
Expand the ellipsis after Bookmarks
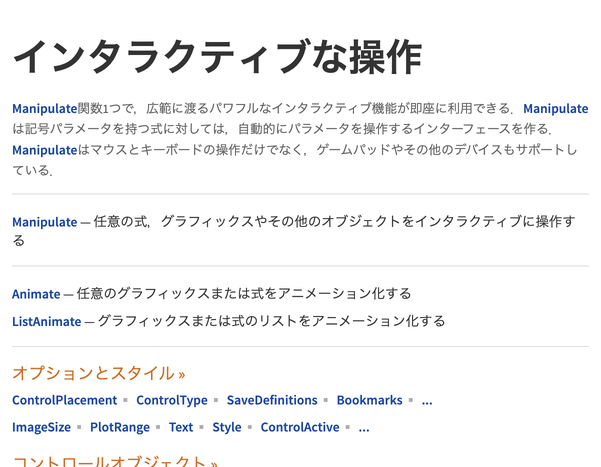[427, 400]
